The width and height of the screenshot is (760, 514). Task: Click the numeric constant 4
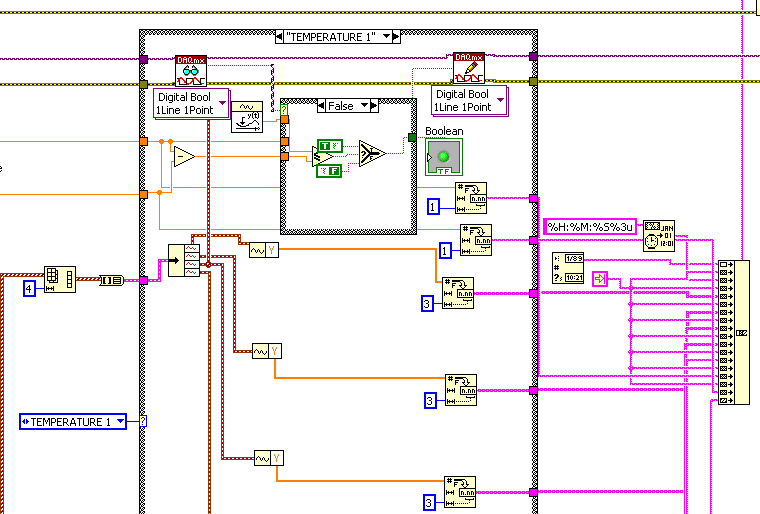(30, 289)
